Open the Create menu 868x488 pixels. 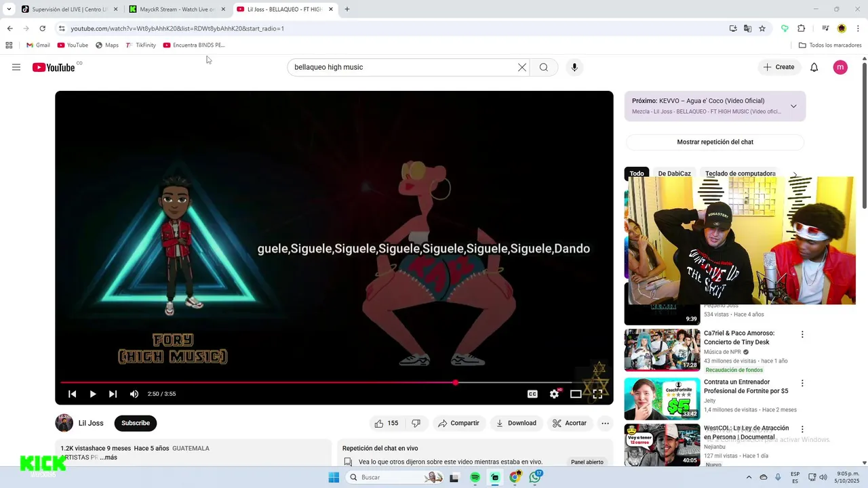778,67
